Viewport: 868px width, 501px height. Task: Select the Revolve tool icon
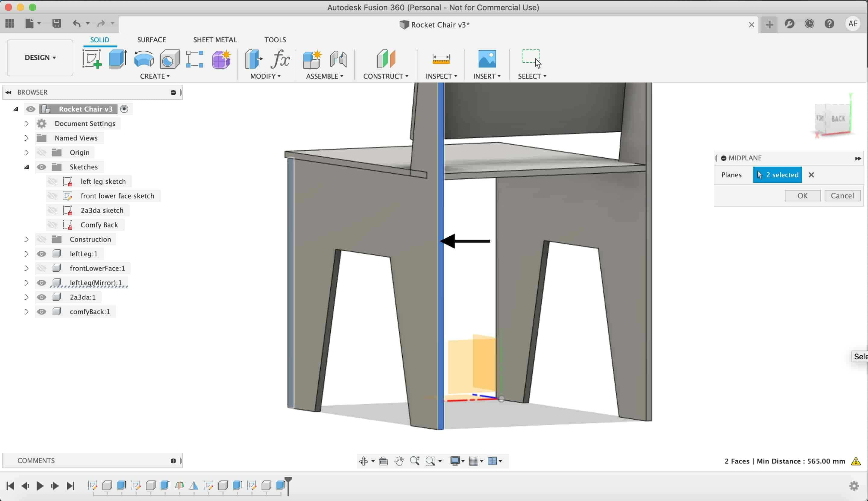[144, 59]
